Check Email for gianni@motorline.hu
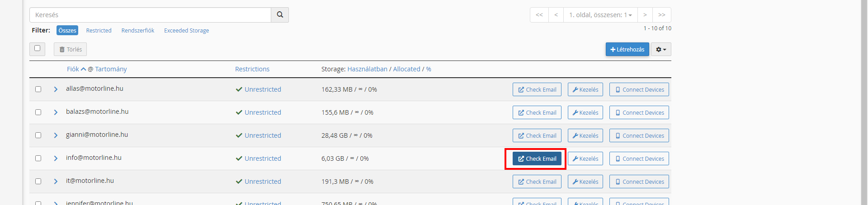Image resolution: width=868 pixels, height=205 pixels. coord(537,135)
